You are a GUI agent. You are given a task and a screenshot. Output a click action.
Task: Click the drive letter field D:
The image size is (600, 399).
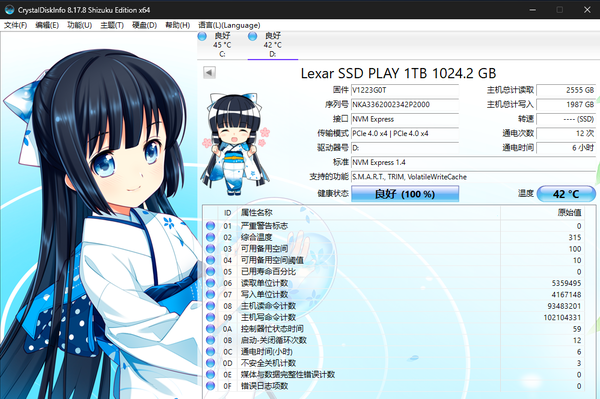click(x=405, y=148)
